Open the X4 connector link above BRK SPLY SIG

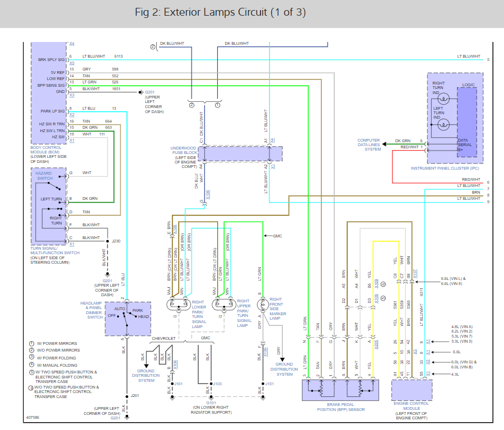click(x=72, y=43)
